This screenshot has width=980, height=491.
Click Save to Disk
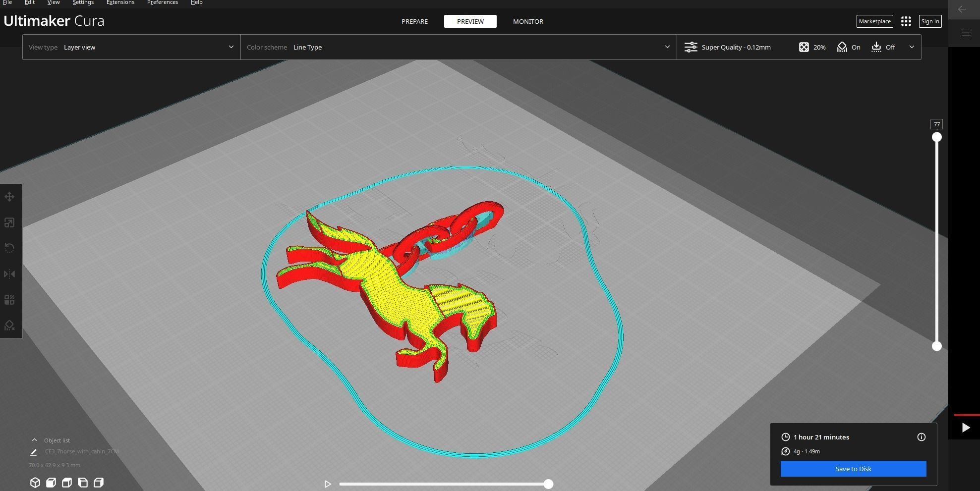[x=853, y=469]
